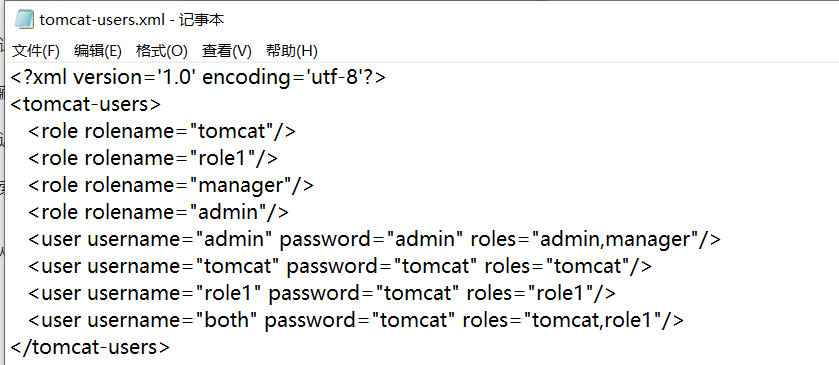Click the role rolename="admin" line
Screen dimensions: 839x365
(x=158, y=212)
